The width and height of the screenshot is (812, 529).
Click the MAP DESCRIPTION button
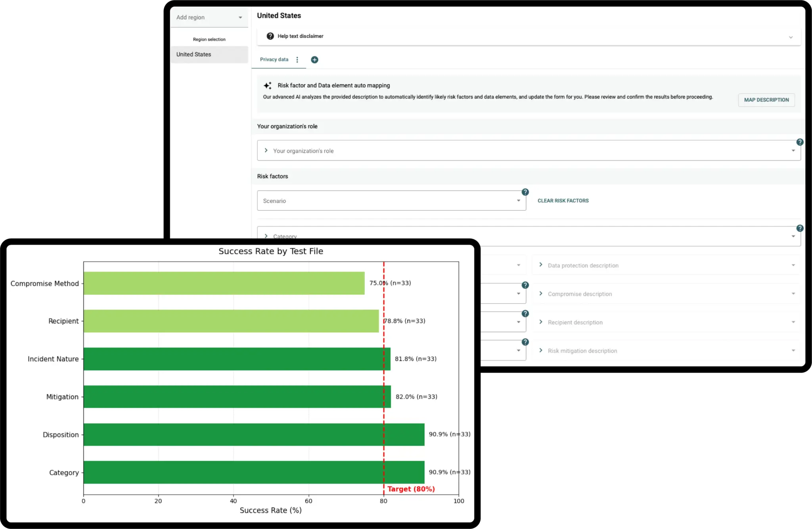pyautogui.click(x=766, y=100)
